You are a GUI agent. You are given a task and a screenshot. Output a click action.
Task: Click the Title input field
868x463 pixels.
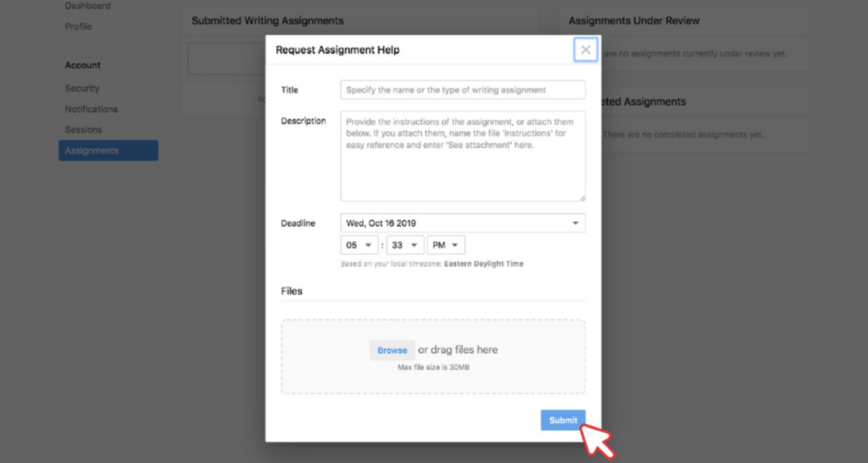pos(462,89)
